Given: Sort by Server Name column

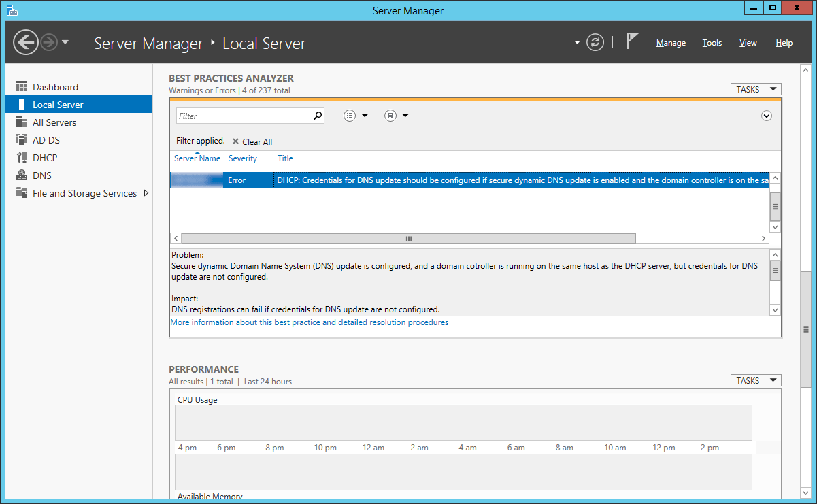Looking at the screenshot, I should tap(197, 158).
